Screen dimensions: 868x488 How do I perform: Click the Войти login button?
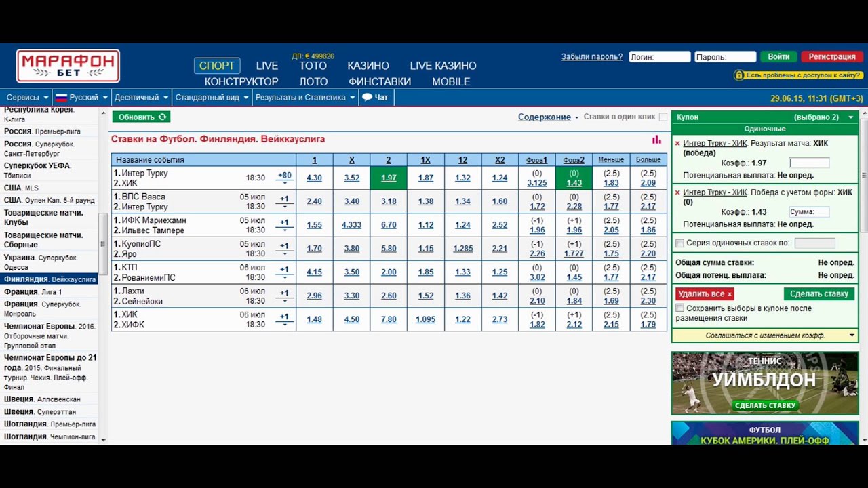(x=778, y=57)
